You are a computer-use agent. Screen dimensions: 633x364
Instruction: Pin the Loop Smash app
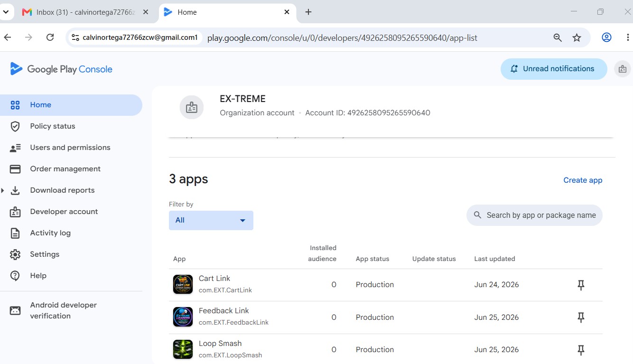[x=581, y=350]
